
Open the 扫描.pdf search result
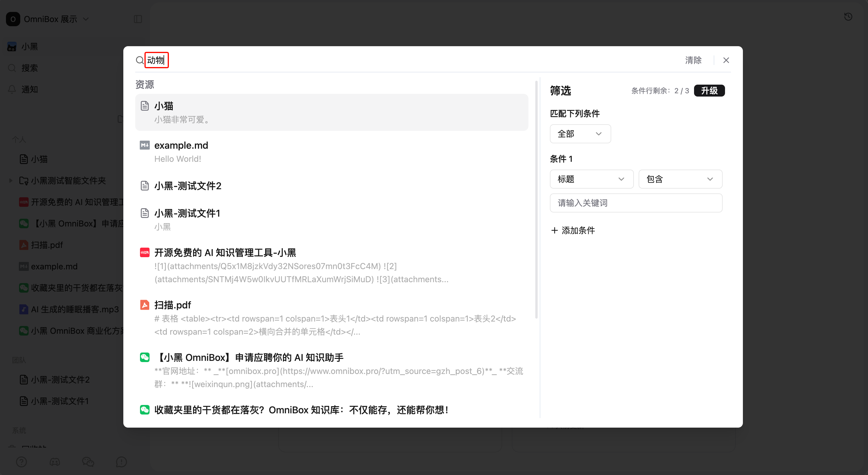point(332,318)
